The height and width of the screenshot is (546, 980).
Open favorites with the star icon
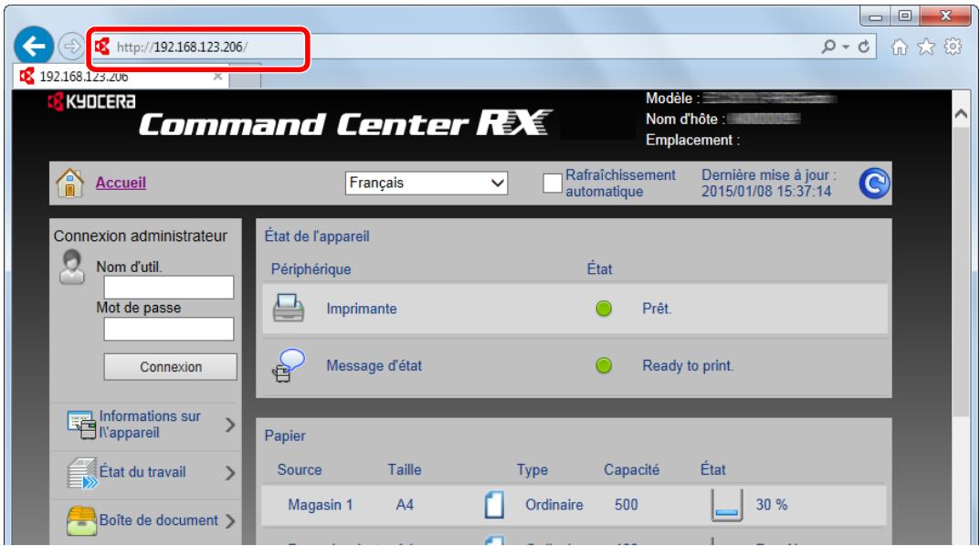click(x=926, y=47)
